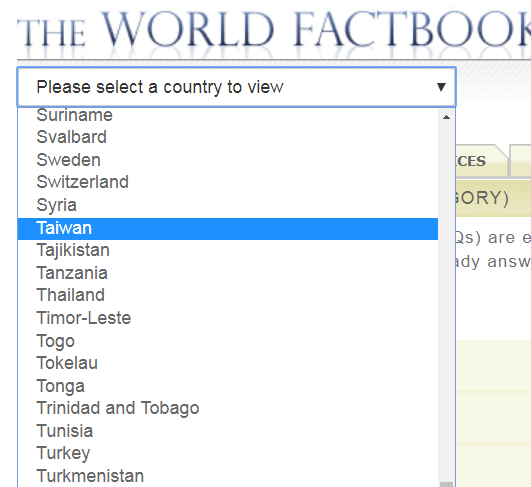Pick Tonga from the country list
This screenshot has height=487, width=531.
pyautogui.click(x=228, y=386)
